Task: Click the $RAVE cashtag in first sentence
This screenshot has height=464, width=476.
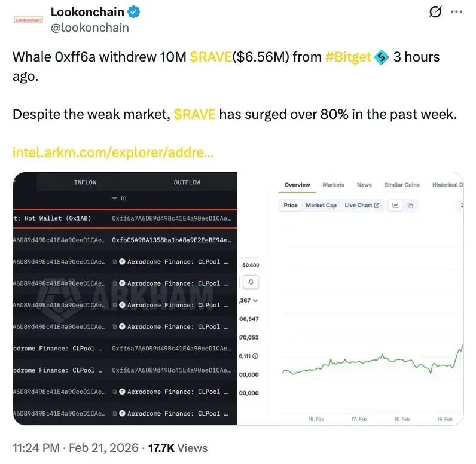Action: [210, 57]
